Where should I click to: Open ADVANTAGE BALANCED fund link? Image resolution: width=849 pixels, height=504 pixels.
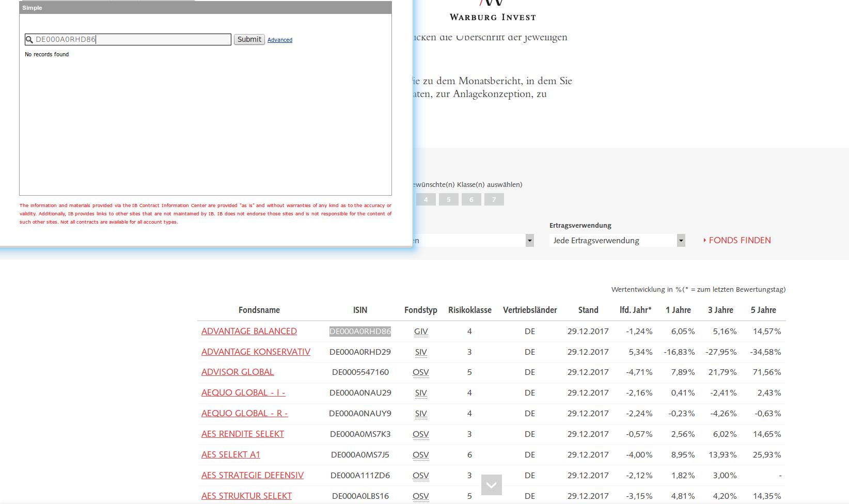tap(249, 331)
